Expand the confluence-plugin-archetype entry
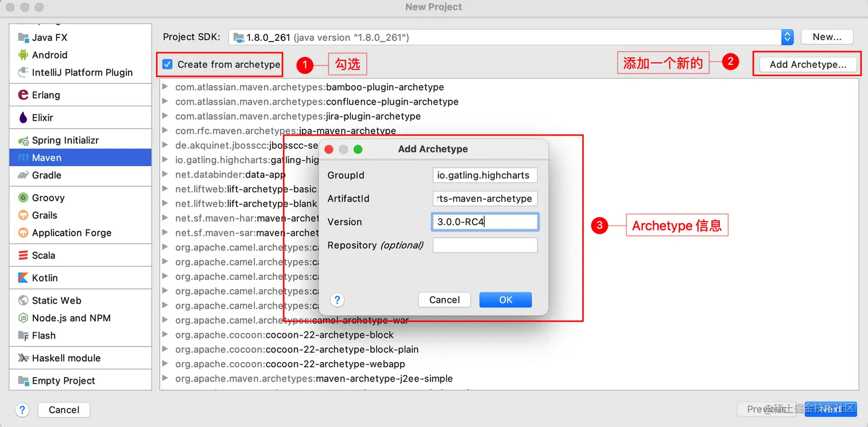Viewport: 868px width, 427px height. click(x=165, y=101)
